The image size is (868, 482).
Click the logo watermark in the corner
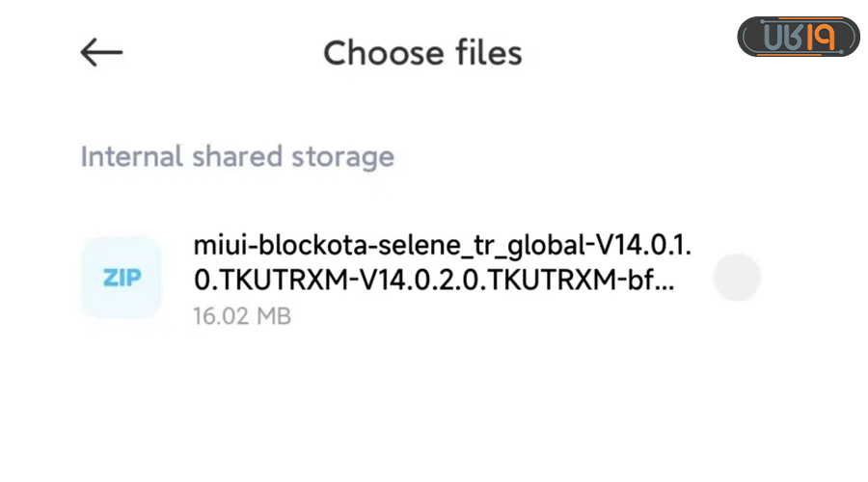798,37
